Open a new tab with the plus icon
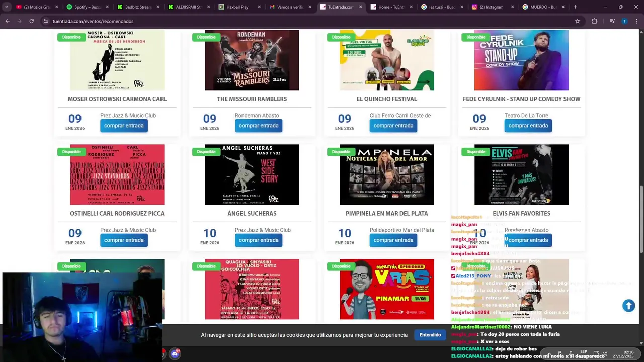The width and height of the screenshot is (644, 362). click(x=575, y=7)
